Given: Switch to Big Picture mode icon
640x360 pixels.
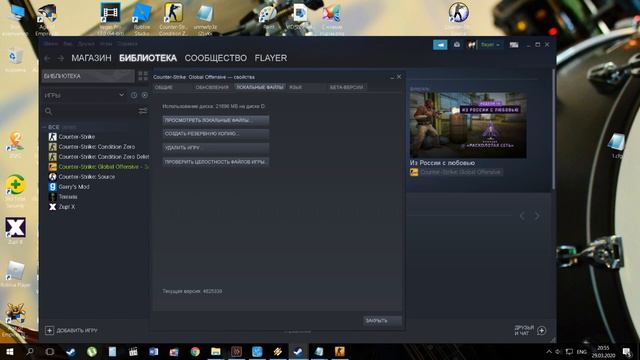Looking at the screenshot, I should tap(514, 45).
